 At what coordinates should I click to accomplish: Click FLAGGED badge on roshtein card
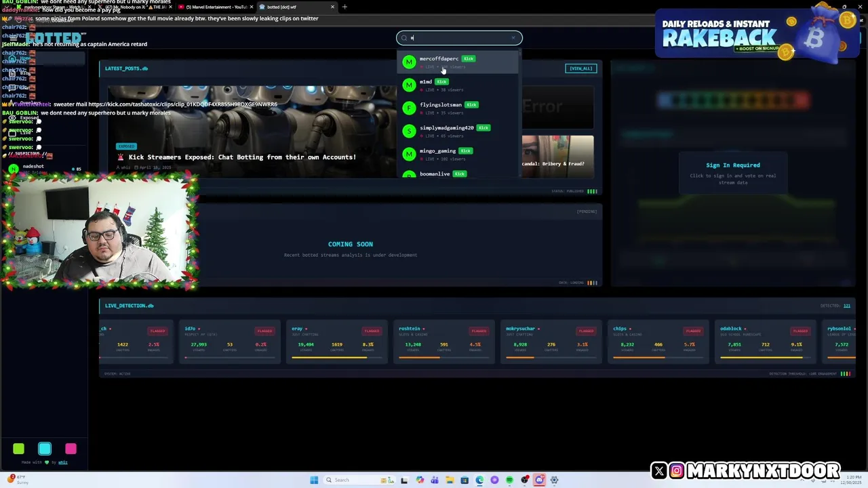pos(479,331)
